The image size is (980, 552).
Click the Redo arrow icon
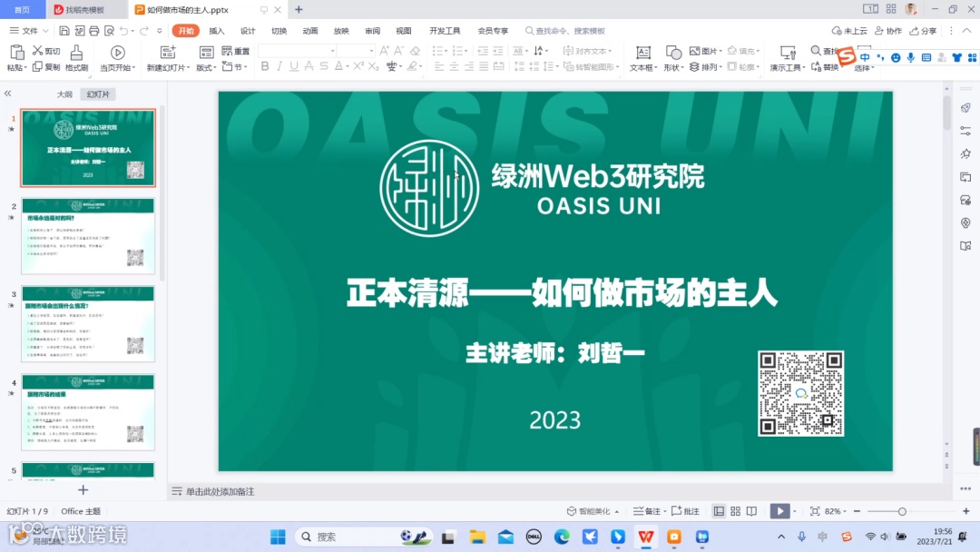coord(144,31)
